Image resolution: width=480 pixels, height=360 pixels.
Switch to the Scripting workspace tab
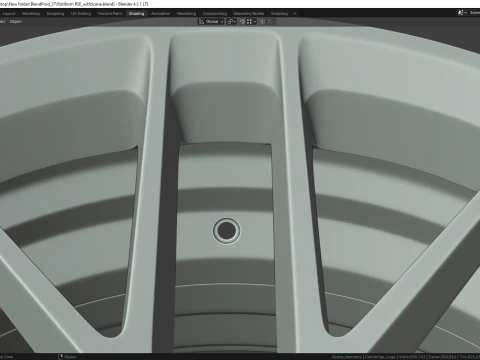click(279, 14)
